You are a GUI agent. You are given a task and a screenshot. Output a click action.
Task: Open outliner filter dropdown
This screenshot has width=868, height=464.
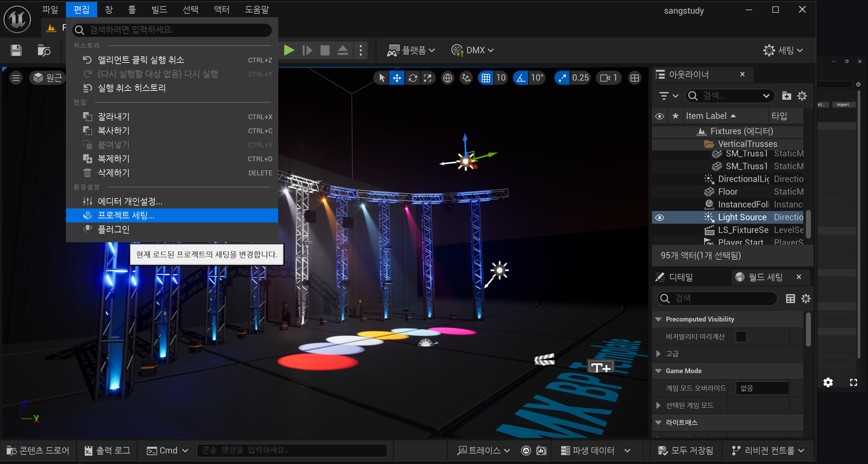coord(668,96)
